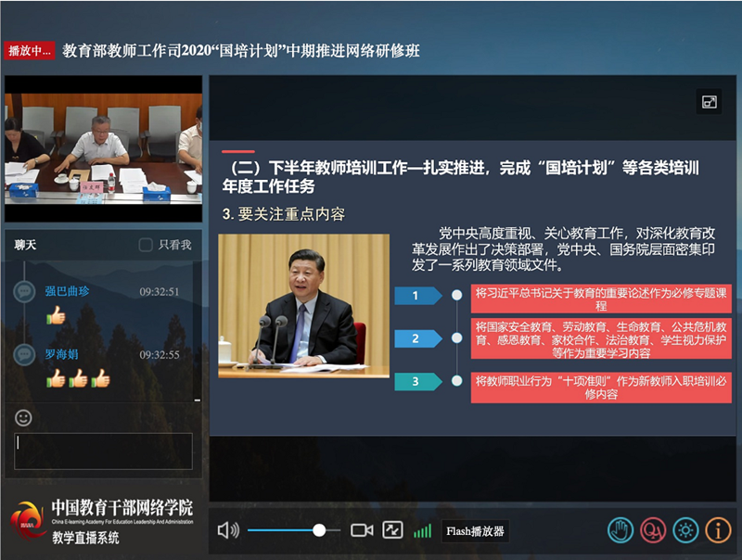Click the swap video layout icon
The image size is (742, 560).
[x=393, y=530]
